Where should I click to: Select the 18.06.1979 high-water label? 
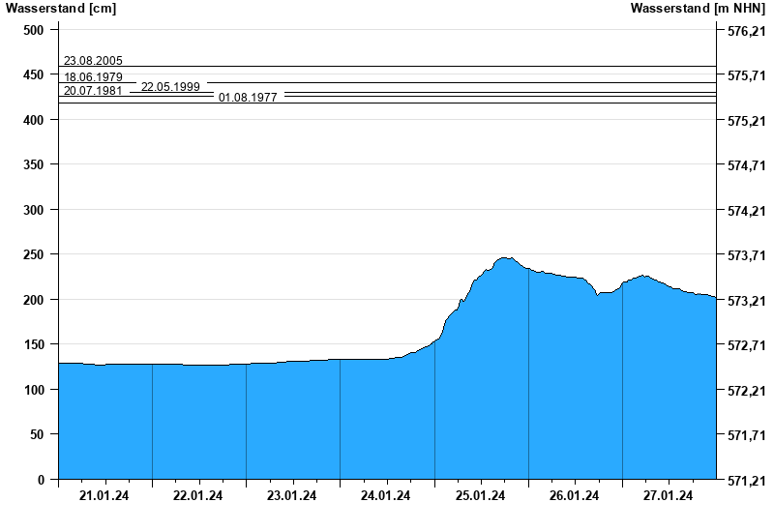(93, 76)
